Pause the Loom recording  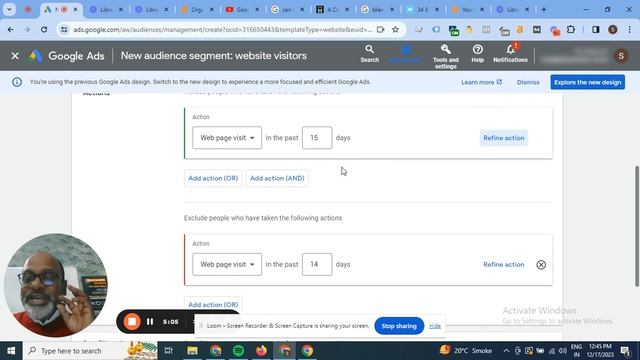tap(150, 322)
